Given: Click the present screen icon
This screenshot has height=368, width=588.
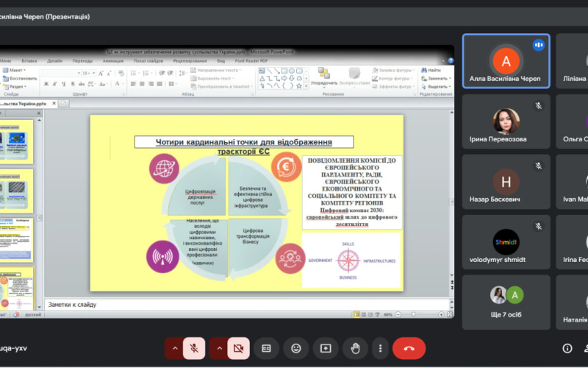Looking at the screenshot, I should (326, 348).
